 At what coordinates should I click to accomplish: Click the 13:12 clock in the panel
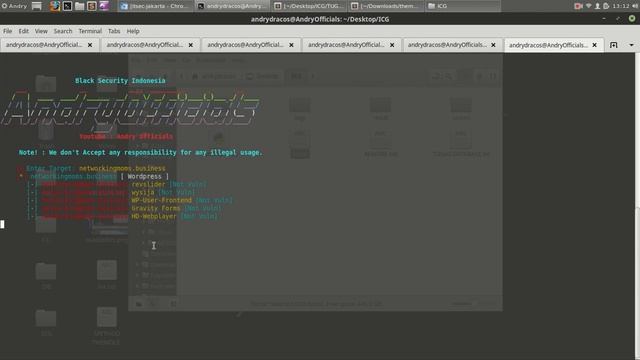620,6
